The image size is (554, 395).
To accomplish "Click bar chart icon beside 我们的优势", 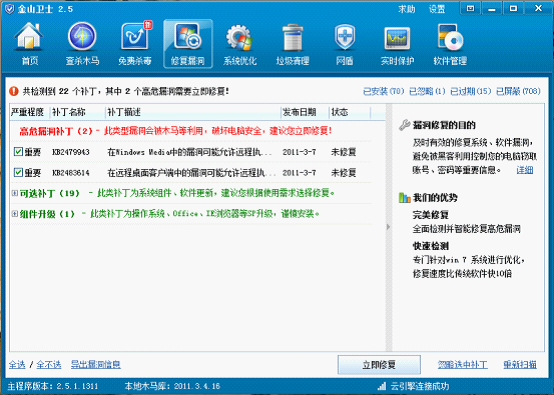I will click(x=404, y=198).
